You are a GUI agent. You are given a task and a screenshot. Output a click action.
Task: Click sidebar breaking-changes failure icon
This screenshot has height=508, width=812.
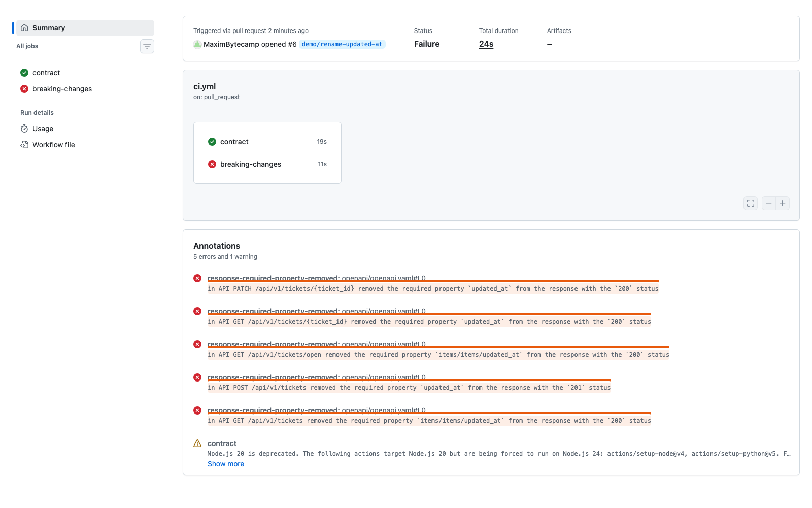tap(24, 89)
